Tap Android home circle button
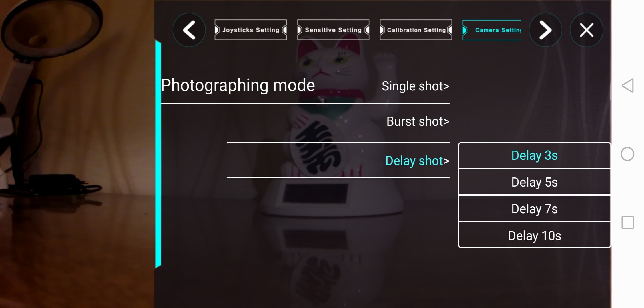The image size is (644, 308). click(627, 154)
